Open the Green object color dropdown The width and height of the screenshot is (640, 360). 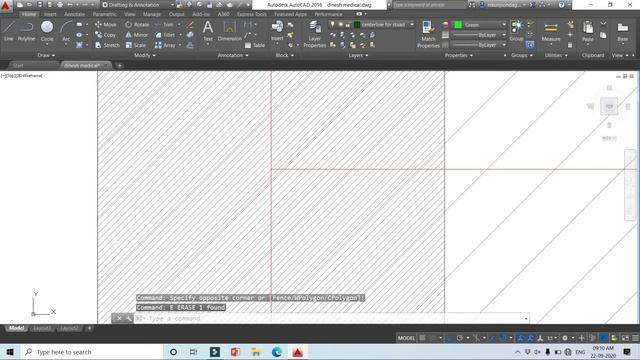[480, 25]
